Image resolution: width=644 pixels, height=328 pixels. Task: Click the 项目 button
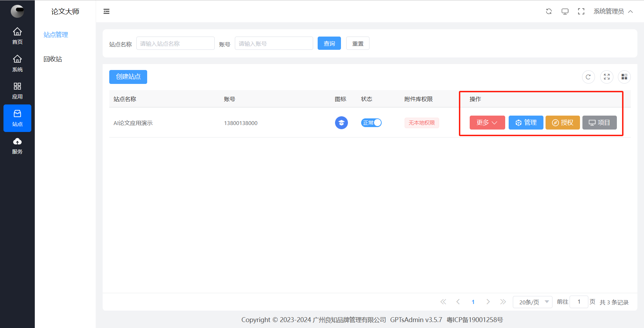[x=599, y=123]
